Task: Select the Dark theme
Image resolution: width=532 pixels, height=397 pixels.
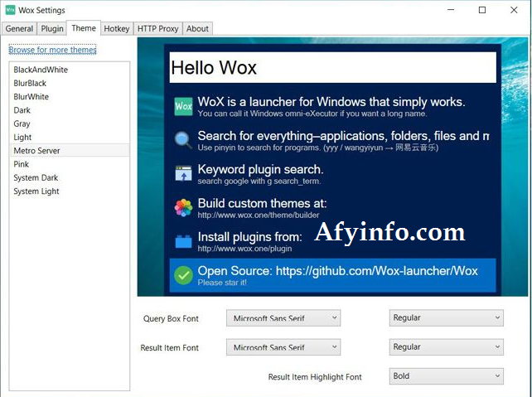Action: coord(70,110)
